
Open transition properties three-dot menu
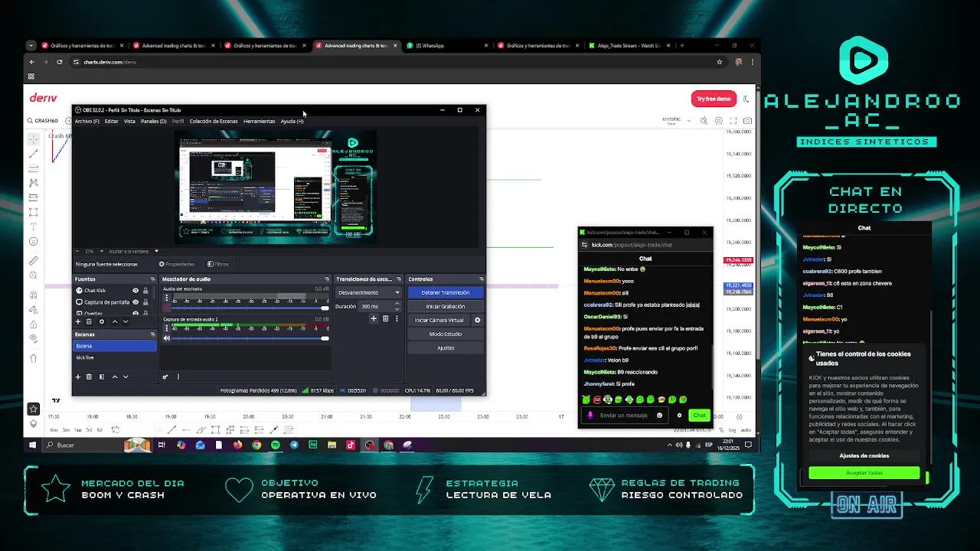pos(397,318)
